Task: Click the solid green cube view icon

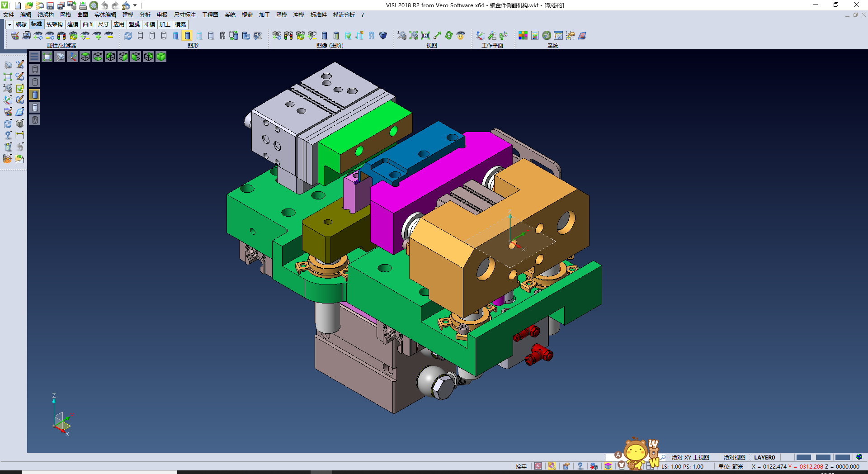Action: [x=161, y=57]
